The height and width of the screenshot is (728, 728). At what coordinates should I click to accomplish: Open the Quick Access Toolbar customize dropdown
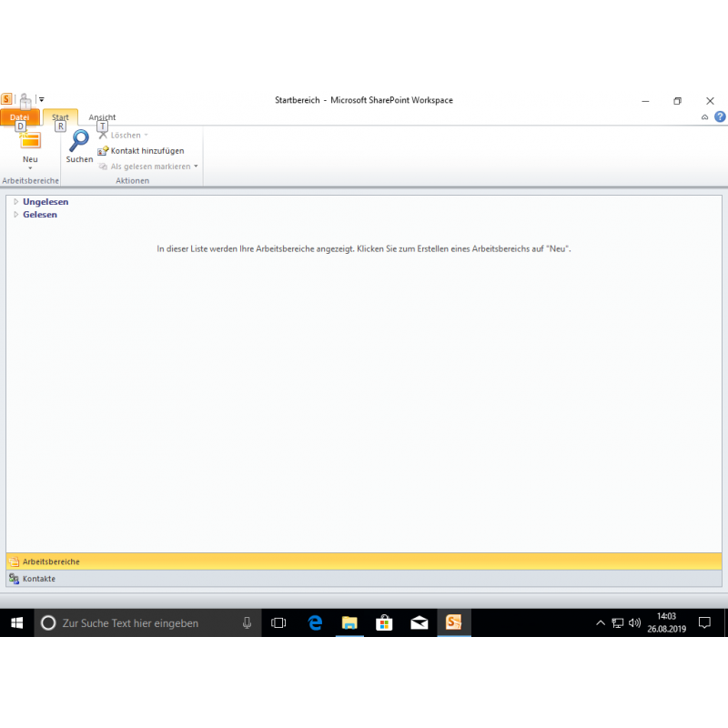click(x=41, y=100)
